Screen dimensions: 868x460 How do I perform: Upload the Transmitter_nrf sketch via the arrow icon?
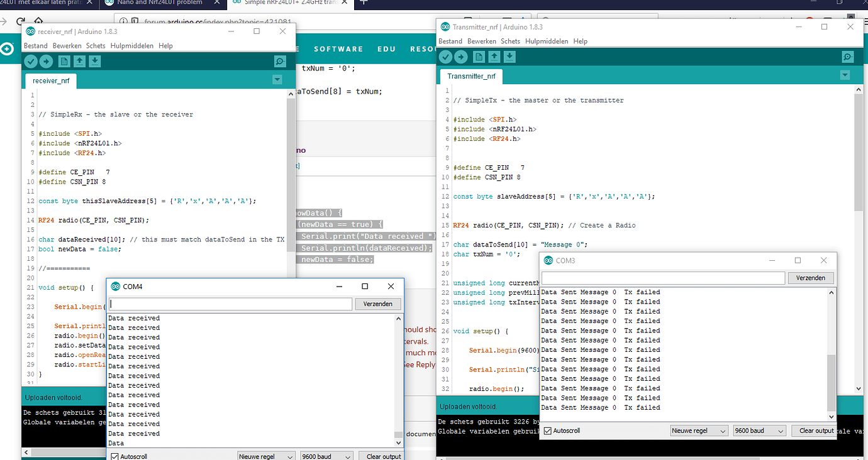point(461,57)
